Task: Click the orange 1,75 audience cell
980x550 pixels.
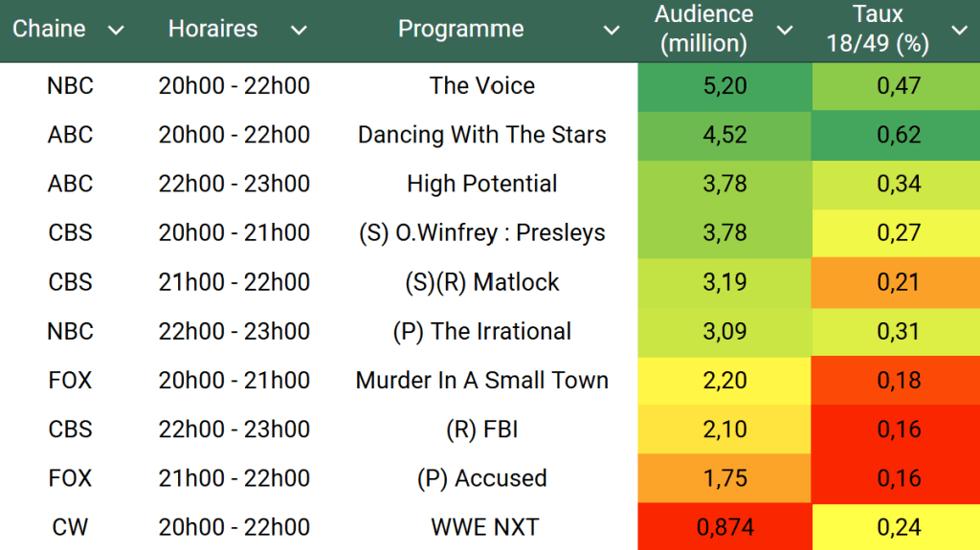Action: 724,478
